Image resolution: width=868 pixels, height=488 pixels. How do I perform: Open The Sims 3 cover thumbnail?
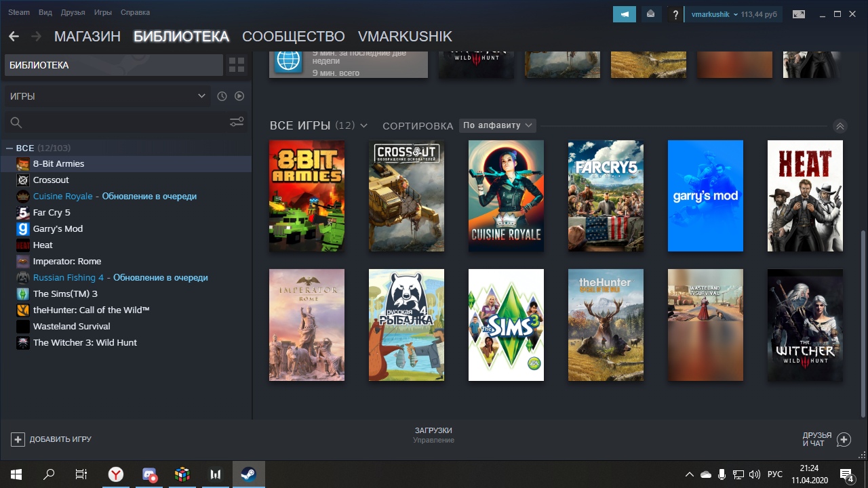pyautogui.click(x=506, y=325)
